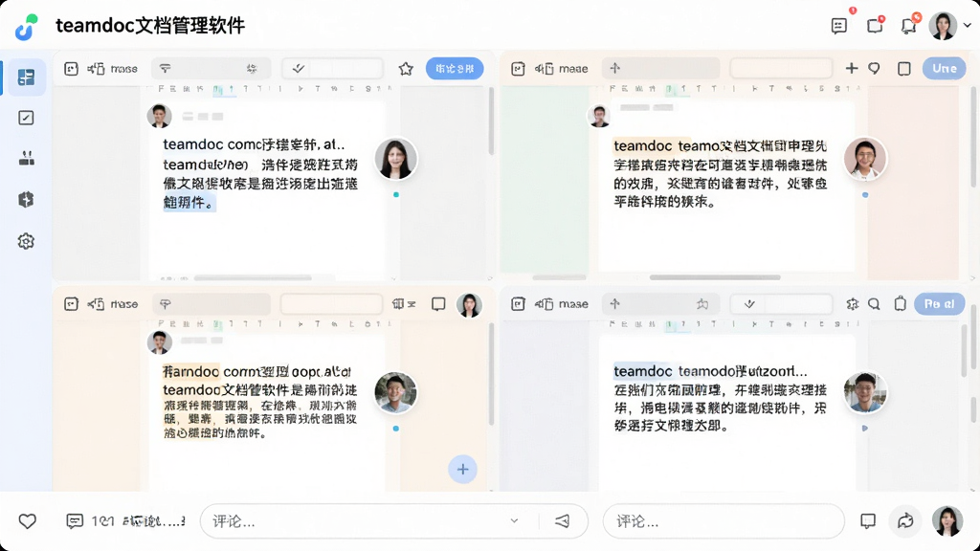Viewport: 980px width, 551px height.
Task: Click the filter field in the bottom-left panel toolbar
Action: pos(211,304)
